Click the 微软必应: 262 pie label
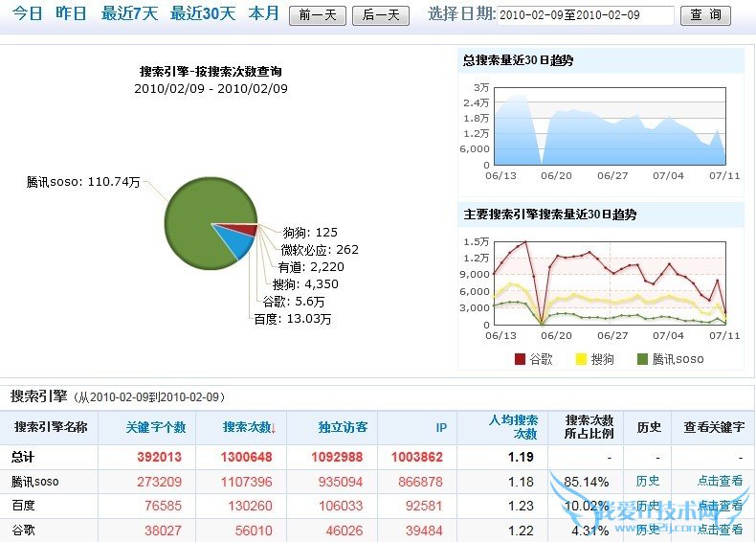756x542 pixels. tap(320, 250)
